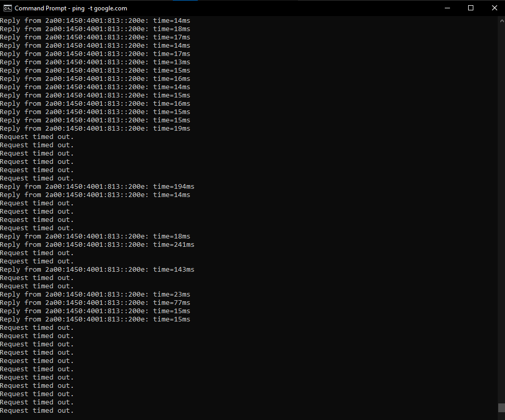Click the time=14ms reply following the 194ms reply
The height and width of the screenshot is (420, 505).
tap(95, 195)
